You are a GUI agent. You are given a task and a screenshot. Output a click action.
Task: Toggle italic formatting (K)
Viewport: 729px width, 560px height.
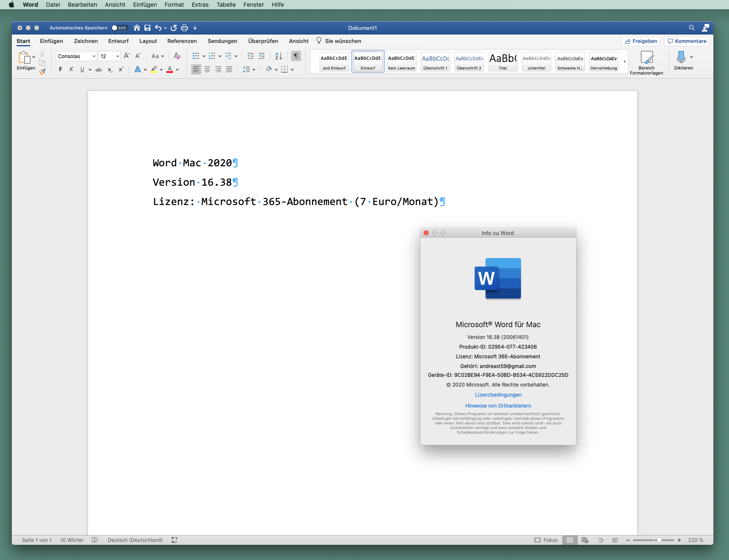coord(72,69)
